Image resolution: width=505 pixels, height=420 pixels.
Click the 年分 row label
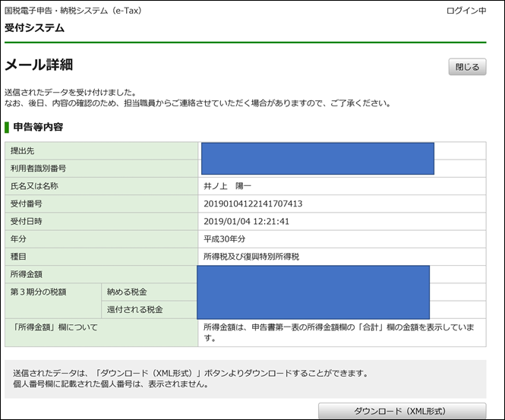[x=18, y=239]
